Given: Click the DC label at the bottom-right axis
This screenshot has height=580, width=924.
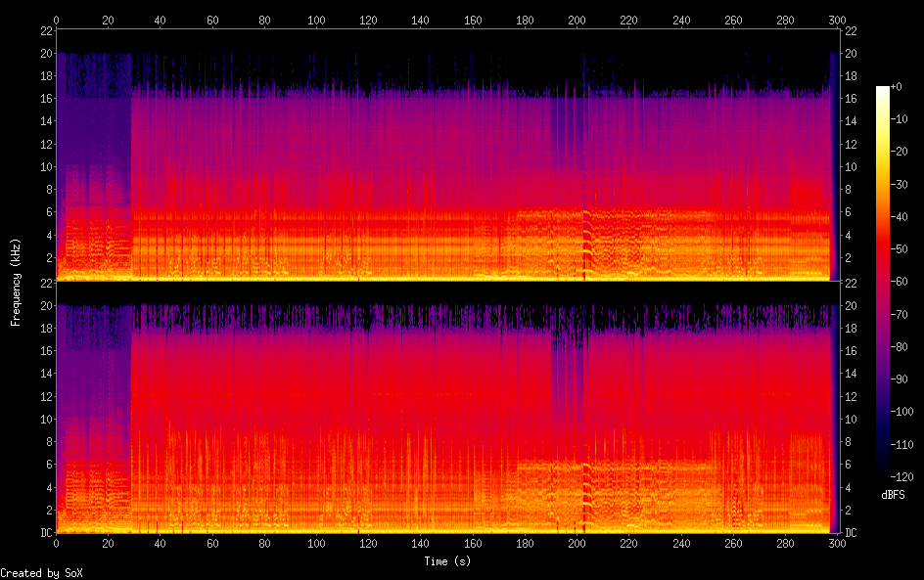Looking at the screenshot, I should (x=852, y=533).
